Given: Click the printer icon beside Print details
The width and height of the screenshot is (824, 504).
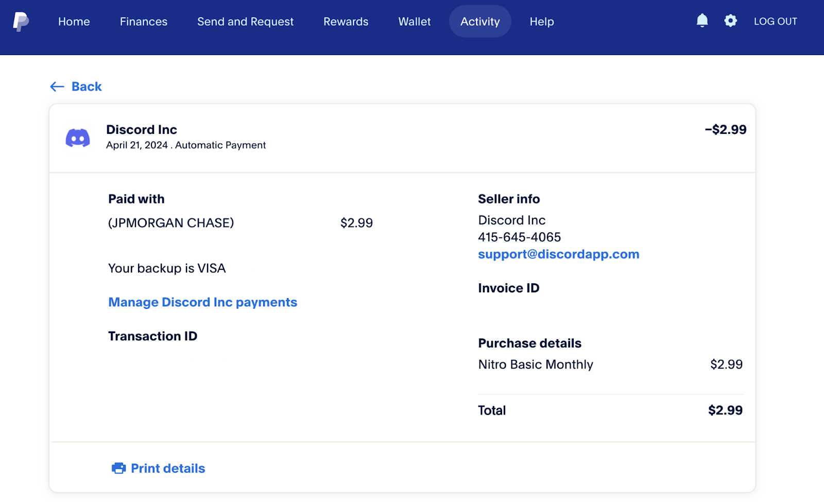Looking at the screenshot, I should (x=118, y=468).
